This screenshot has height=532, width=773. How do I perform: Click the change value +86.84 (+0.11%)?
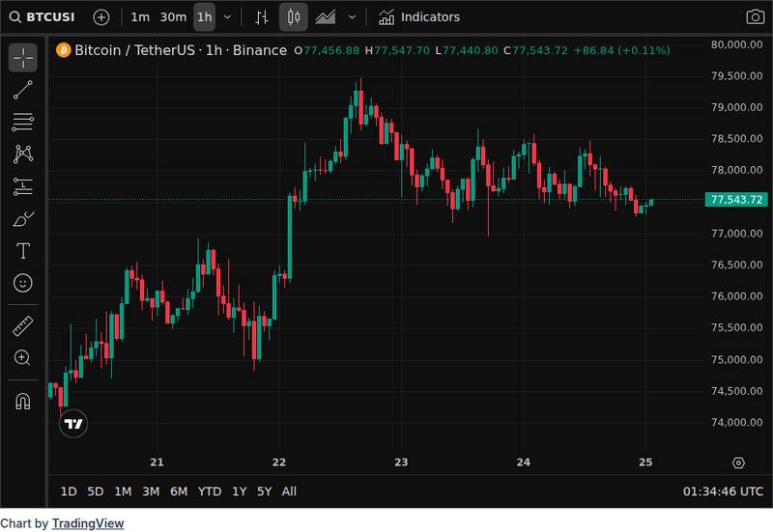click(x=621, y=50)
